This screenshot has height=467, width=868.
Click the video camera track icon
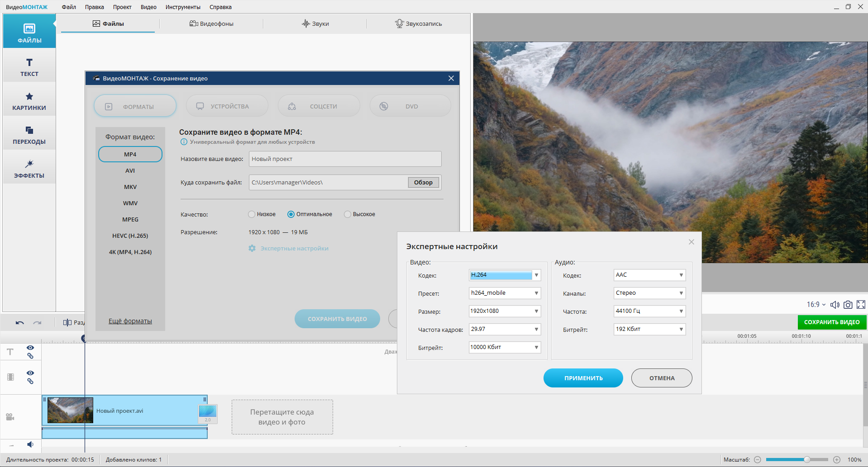click(x=10, y=417)
